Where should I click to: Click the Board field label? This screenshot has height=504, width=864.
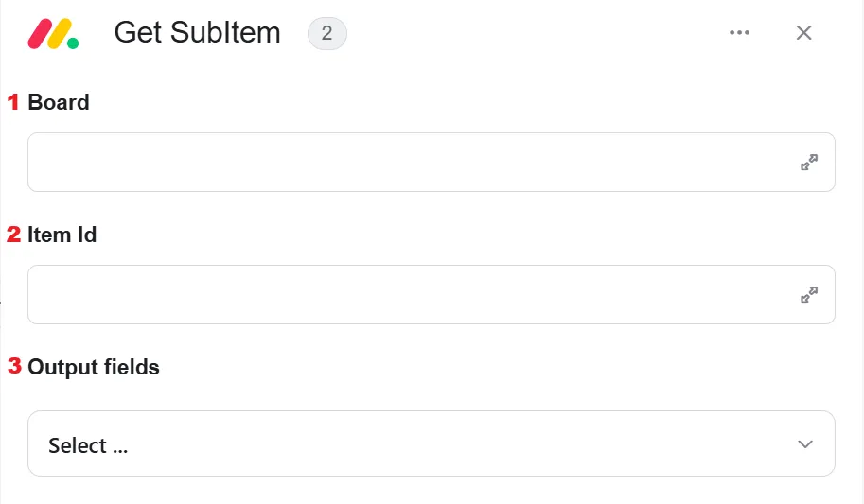[59, 102]
